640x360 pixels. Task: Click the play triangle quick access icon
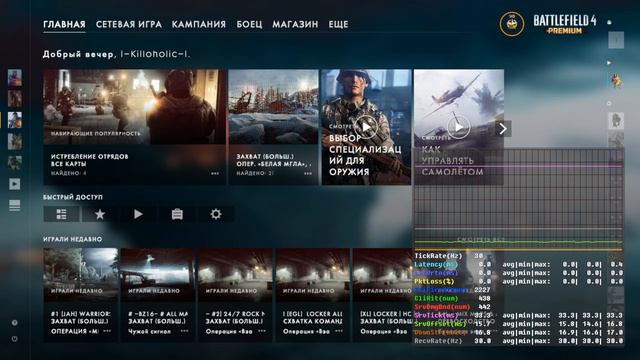[x=138, y=214]
